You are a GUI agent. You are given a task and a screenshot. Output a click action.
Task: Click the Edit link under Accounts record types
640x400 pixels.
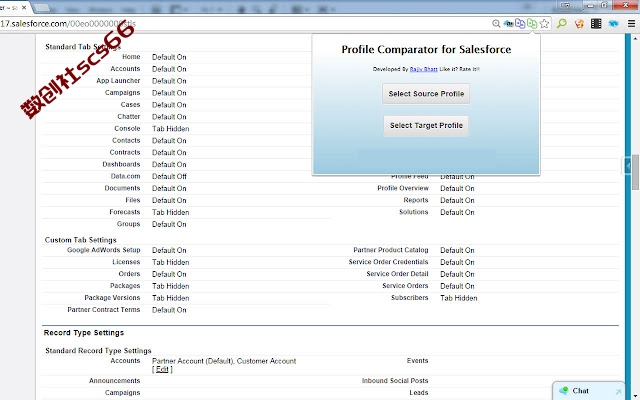(162, 369)
